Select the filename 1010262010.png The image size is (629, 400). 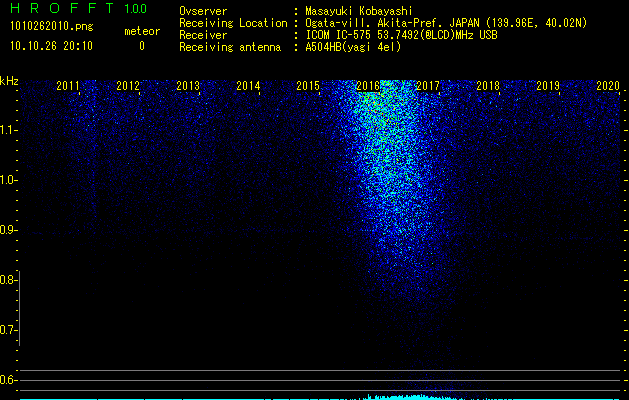(x=52, y=27)
